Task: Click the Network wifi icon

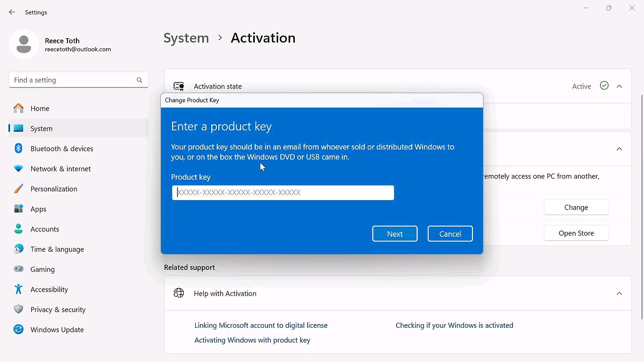Action: (x=19, y=168)
